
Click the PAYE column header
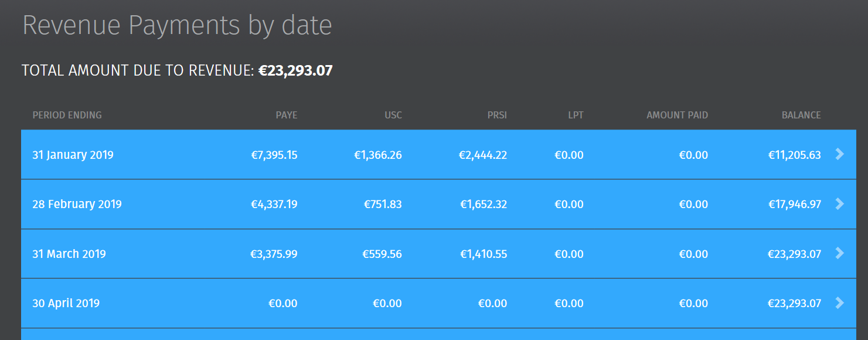(x=287, y=115)
